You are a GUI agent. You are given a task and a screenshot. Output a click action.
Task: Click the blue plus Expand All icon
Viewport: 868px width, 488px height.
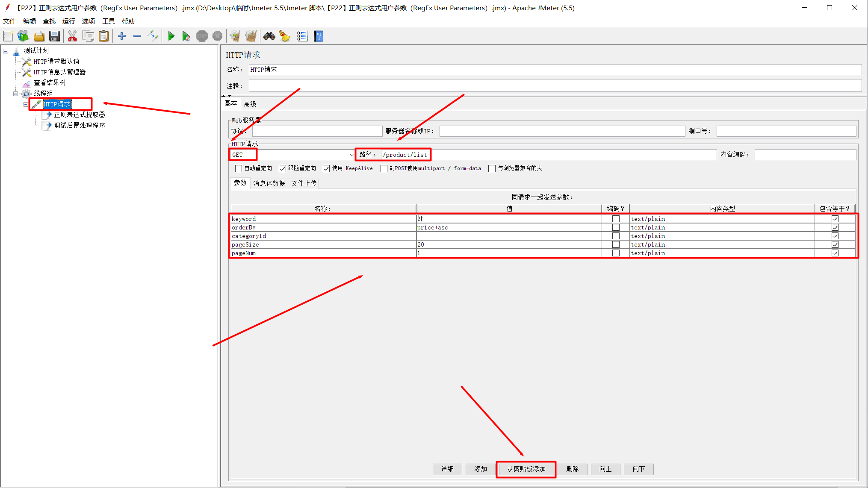pyautogui.click(x=122, y=36)
